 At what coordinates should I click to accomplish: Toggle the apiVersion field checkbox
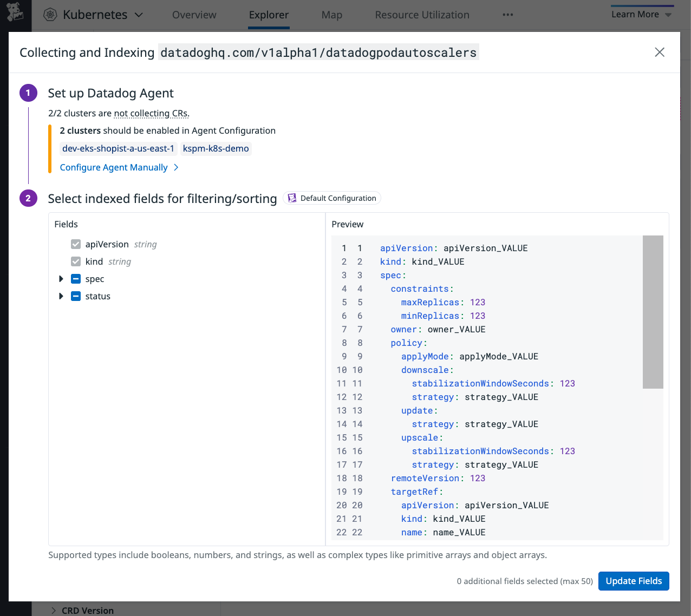point(76,244)
